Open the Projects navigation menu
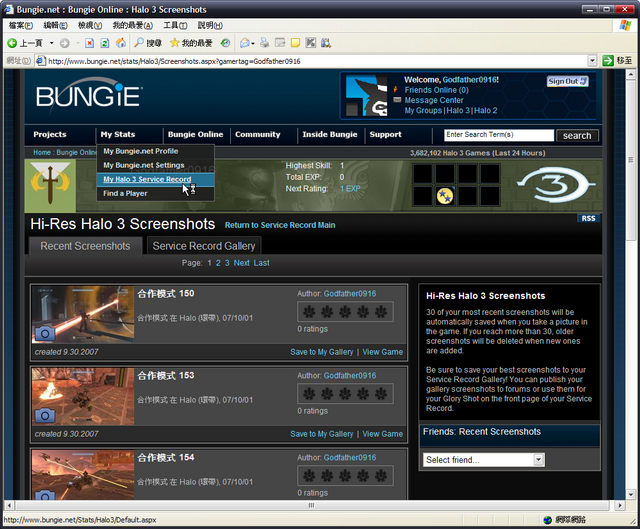Viewport: 640px width, 529px height. [x=50, y=134]
